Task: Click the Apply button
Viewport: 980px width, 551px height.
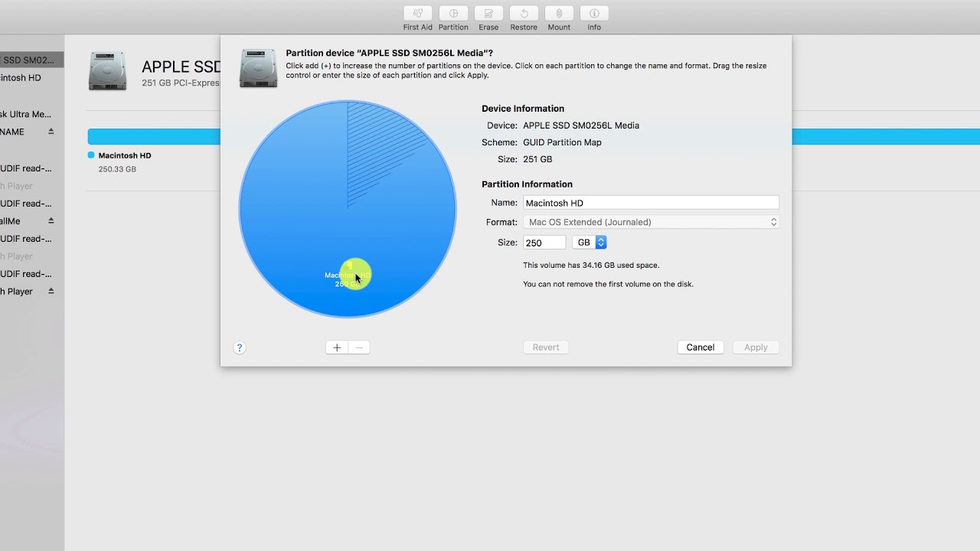Action: [x=756, y=347]
